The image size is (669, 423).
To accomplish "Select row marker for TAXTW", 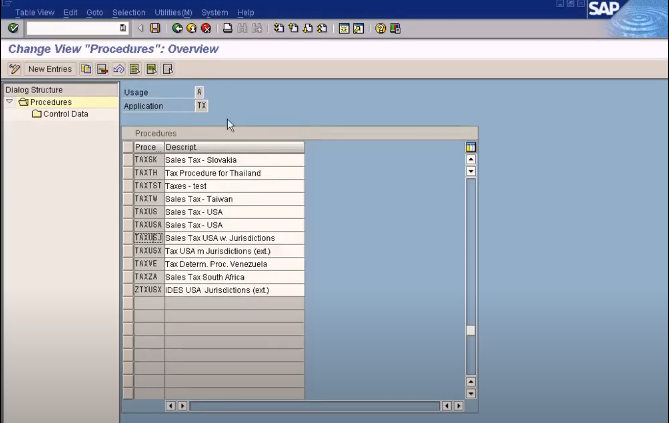I will pos(128,199).
